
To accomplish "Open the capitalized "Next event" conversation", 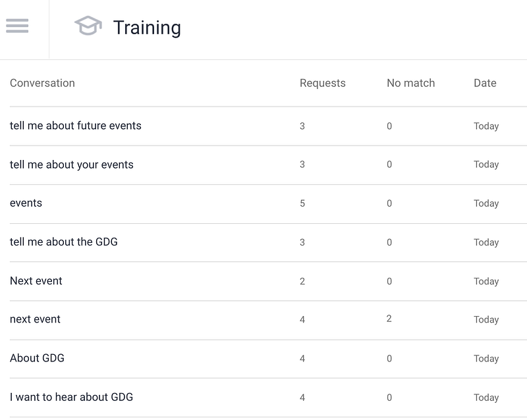I will 268,281.
